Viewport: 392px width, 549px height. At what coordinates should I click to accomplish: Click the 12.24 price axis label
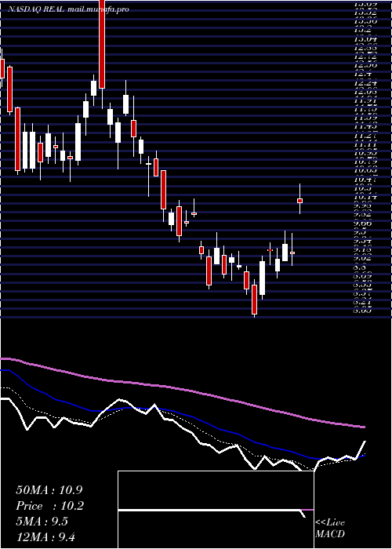pyautogui.click(x=365, y=83)
